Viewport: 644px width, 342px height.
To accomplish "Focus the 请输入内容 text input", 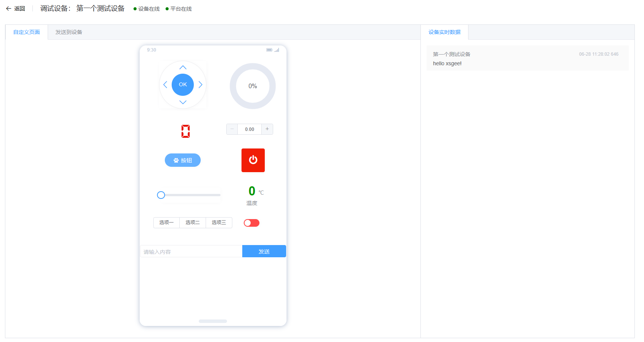I will click(x=191, y=252).
